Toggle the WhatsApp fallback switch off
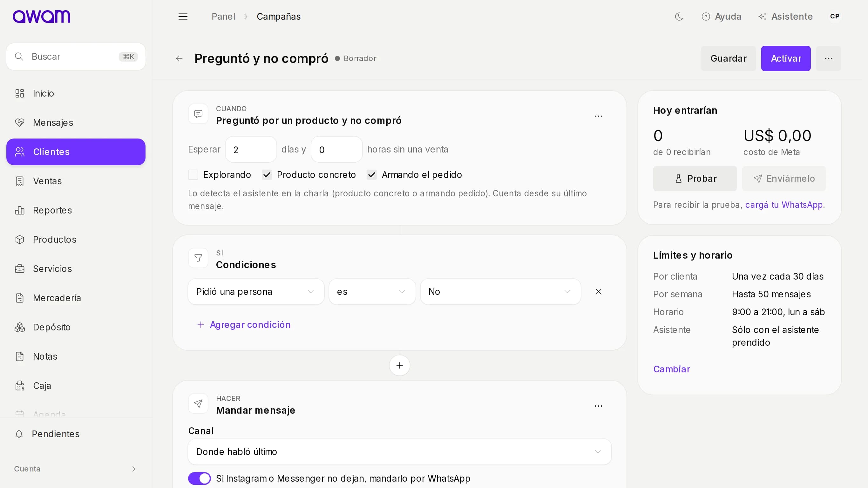 coord(200,478)
